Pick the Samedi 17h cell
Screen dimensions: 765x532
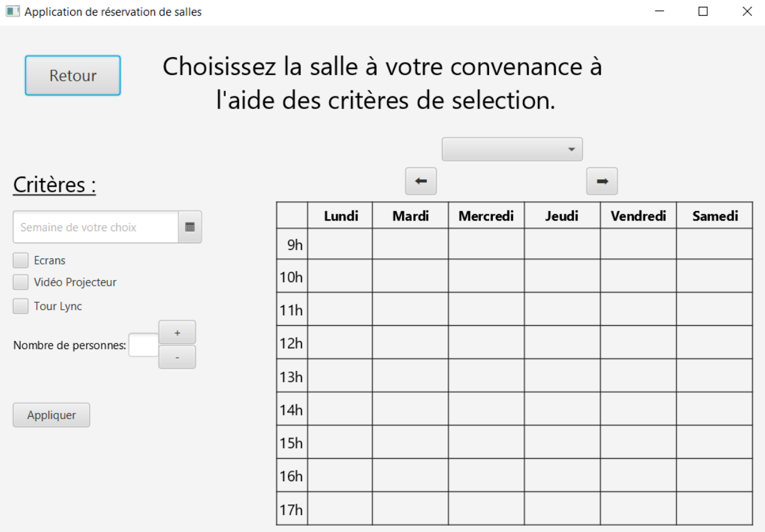(714, 509)
